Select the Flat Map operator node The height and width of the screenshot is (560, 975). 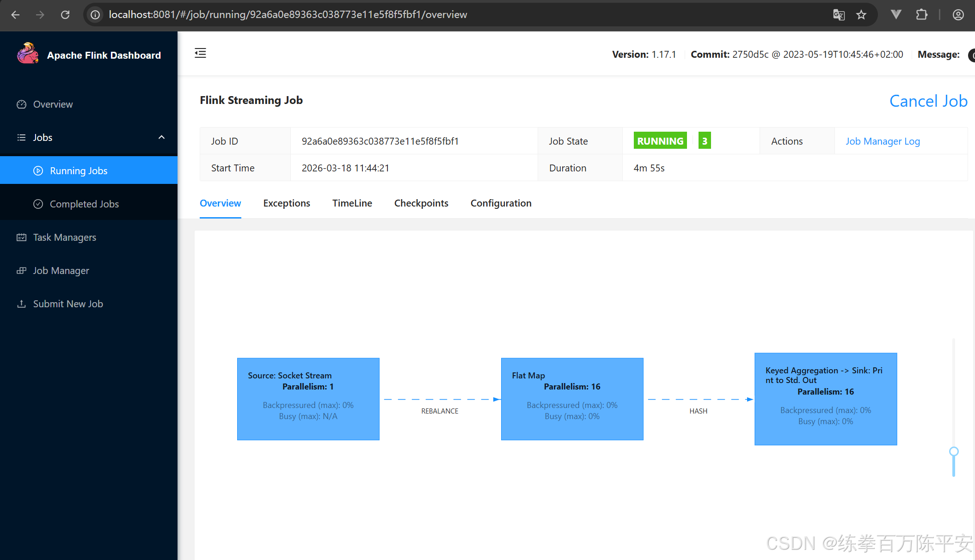click(572, 399)
